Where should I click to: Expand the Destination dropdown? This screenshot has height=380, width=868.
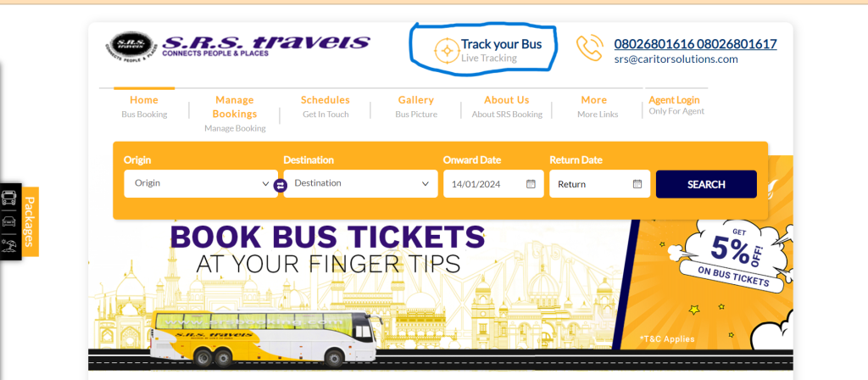tap(360, 183)
